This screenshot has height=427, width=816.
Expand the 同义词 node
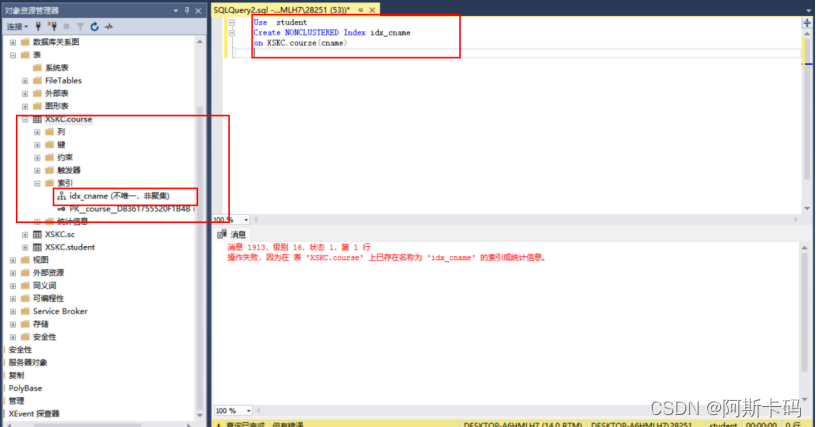point(13,286)
